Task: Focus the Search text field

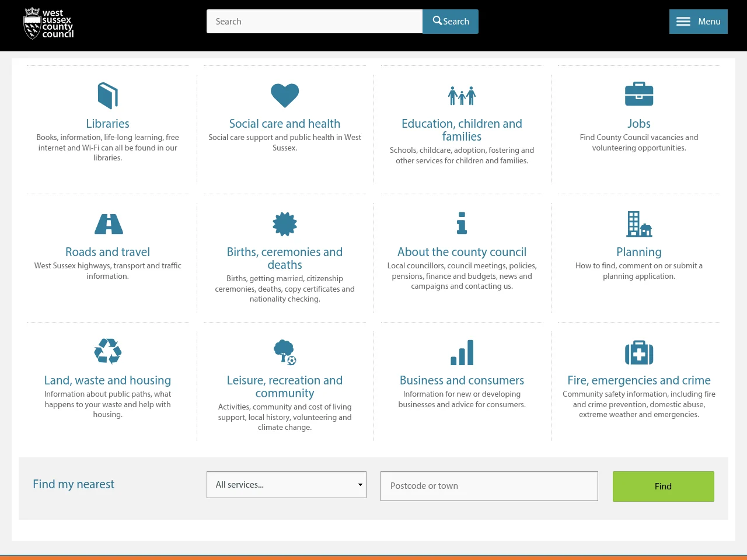Action: pyautogui.click(x=315, y=22)
